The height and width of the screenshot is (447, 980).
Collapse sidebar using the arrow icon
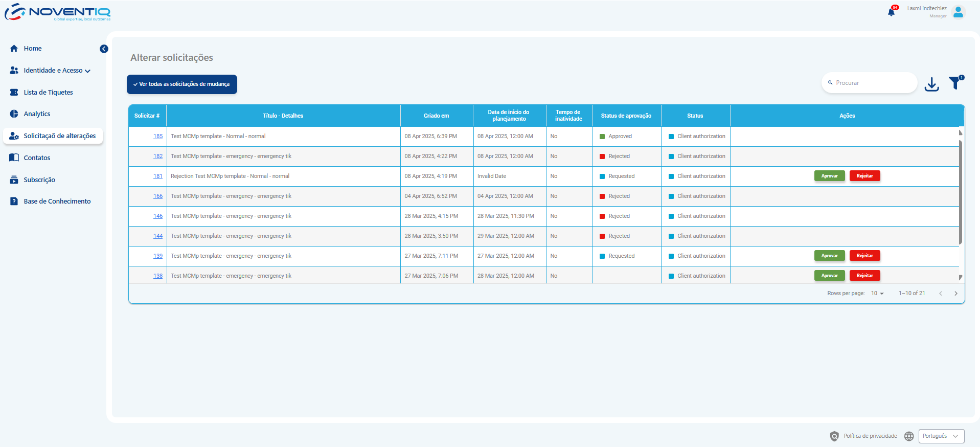(104, 49)
